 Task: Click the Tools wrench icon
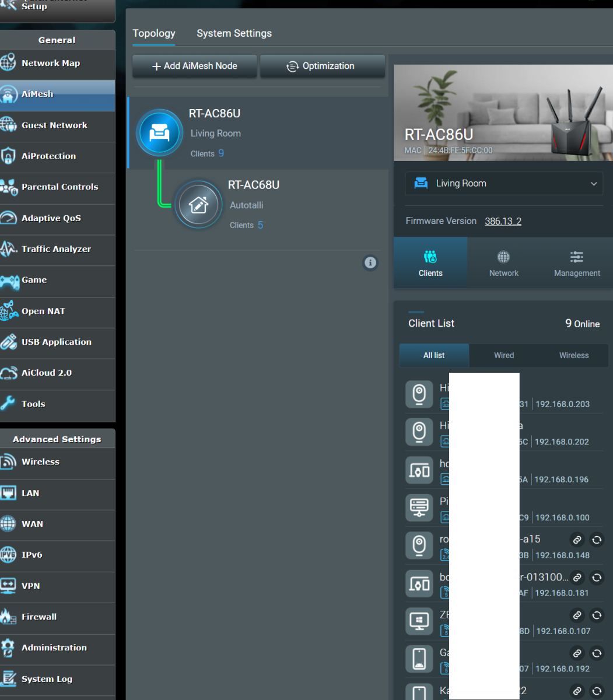(x=8, y=404)
